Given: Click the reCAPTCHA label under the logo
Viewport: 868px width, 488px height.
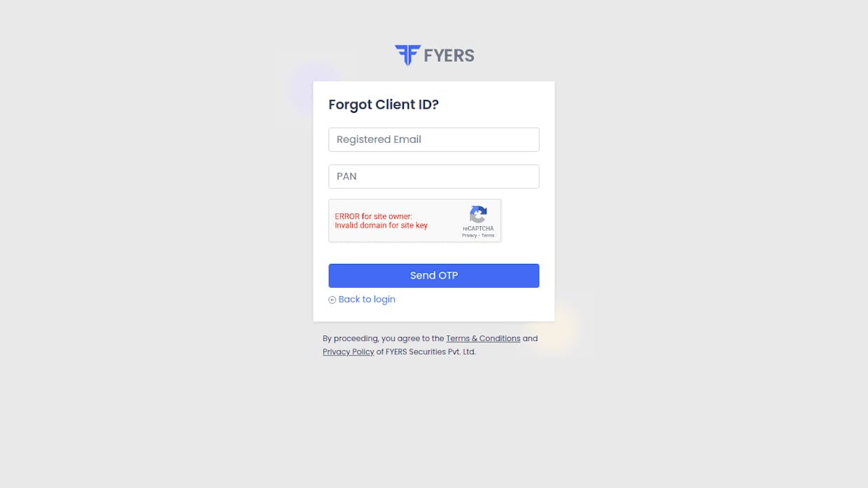Looking at the screenshot, I should [x=478, y=228].
